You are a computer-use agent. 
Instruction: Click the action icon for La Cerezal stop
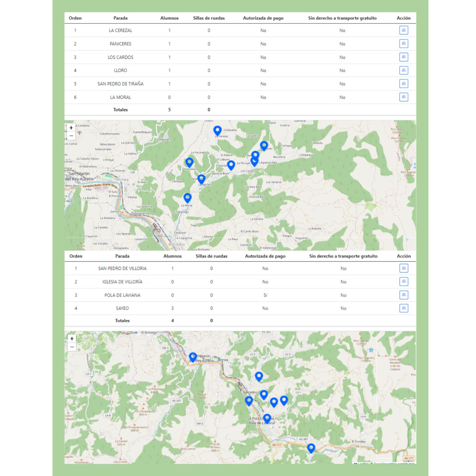[403, 30]
